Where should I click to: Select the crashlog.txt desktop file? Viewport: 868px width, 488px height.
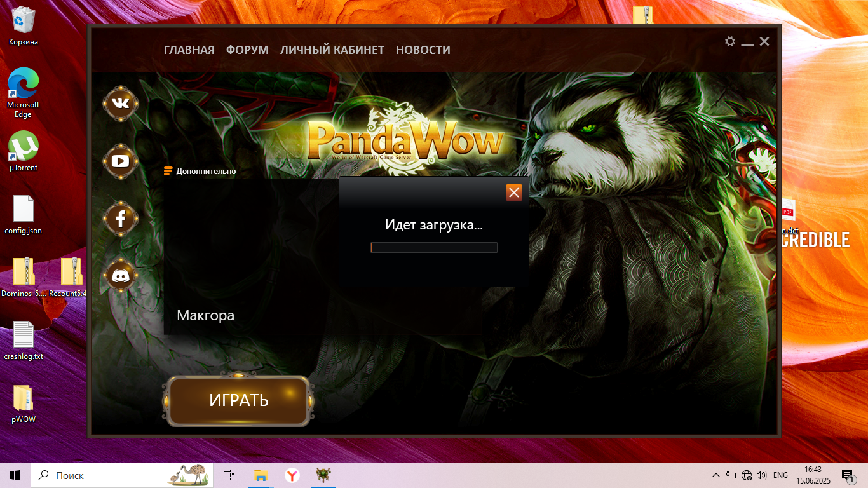24,341
